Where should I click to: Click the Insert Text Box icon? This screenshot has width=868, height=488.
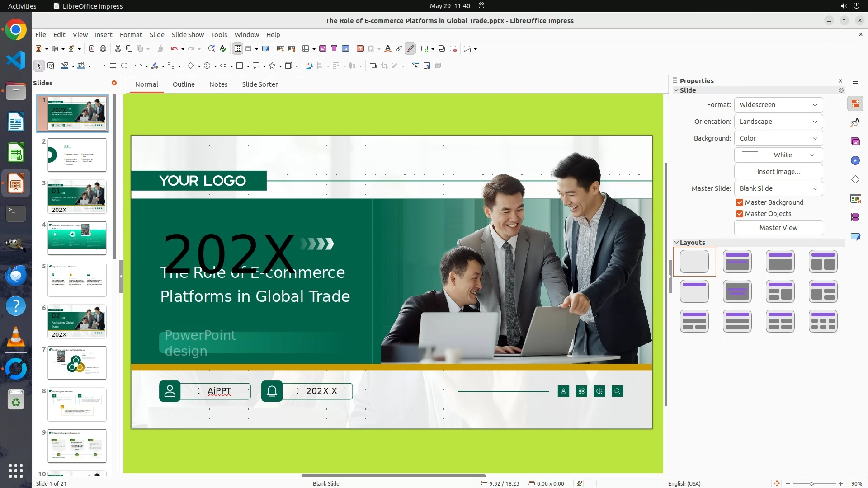click(360, 49)
